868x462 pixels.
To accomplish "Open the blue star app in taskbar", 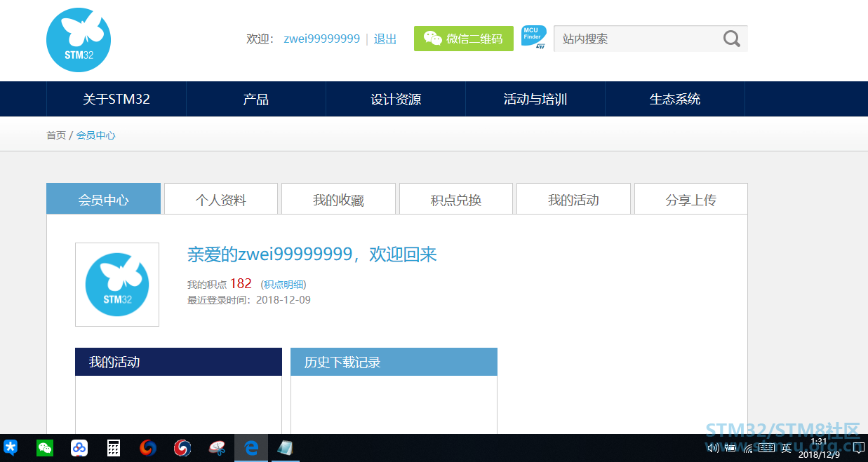I will (11, 448).
